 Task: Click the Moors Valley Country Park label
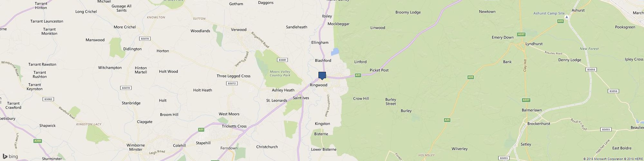tap(280, 73)
